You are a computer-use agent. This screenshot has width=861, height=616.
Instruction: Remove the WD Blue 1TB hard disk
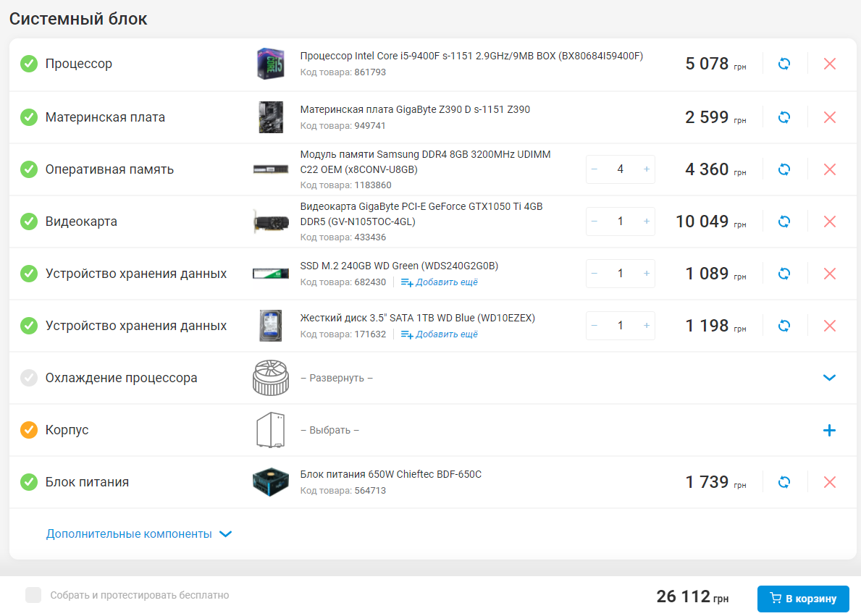tap(830, 326)
